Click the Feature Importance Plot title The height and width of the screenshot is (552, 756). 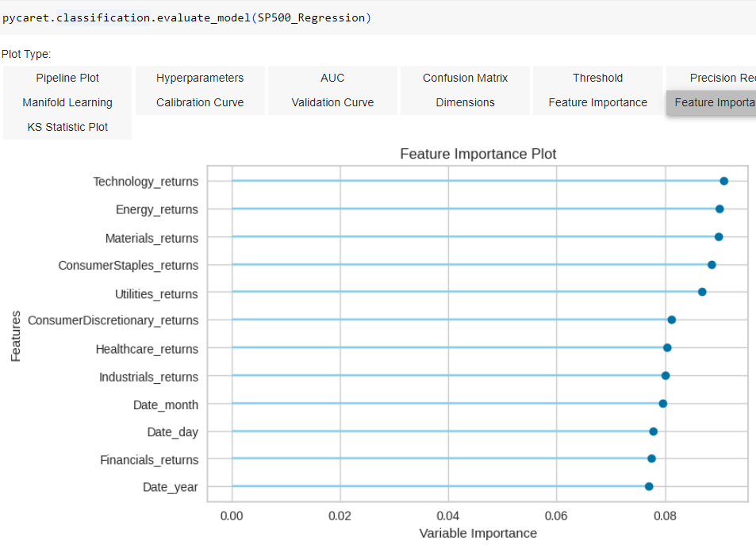point(478,153)
